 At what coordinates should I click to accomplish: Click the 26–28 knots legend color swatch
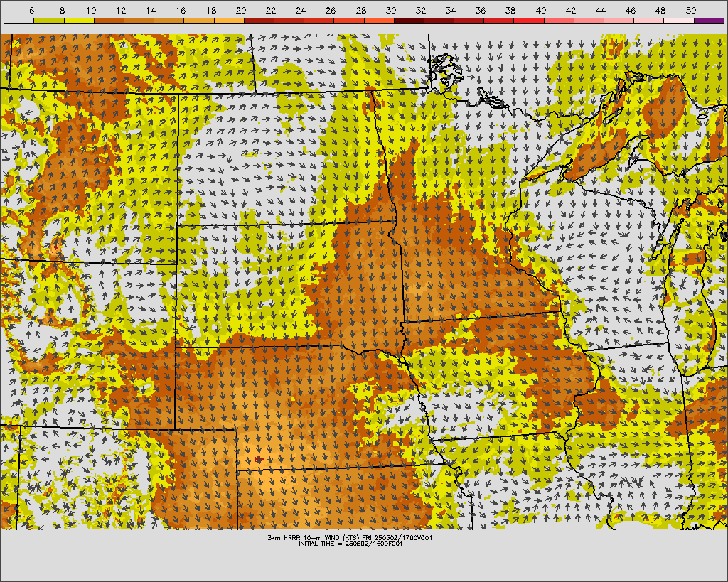[349, 21]
